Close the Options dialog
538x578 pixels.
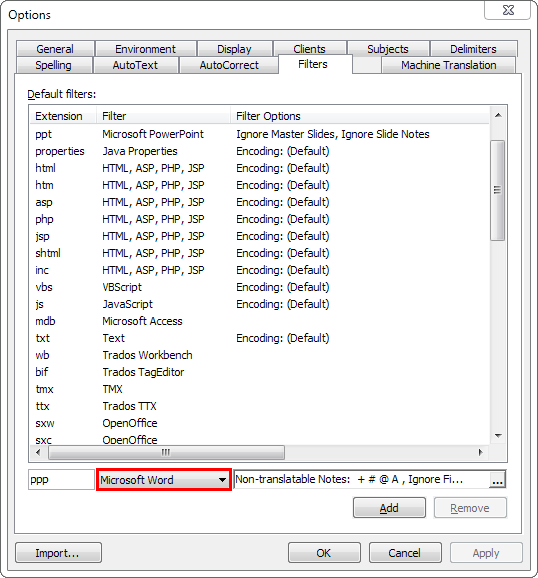508,10
